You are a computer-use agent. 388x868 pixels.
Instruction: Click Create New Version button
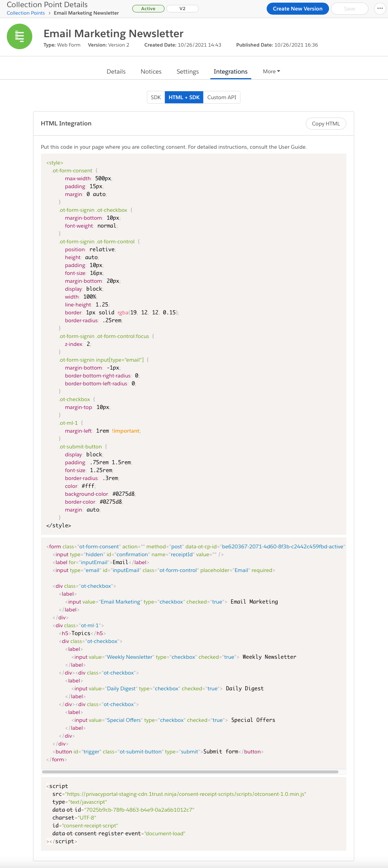click(298, 9)
